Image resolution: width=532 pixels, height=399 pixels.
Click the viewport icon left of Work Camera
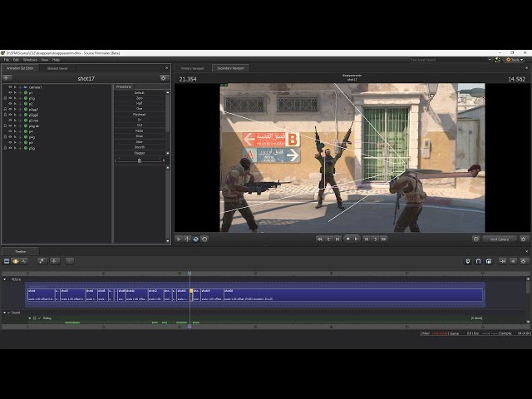pyautogui.click(x=476, y=239)
